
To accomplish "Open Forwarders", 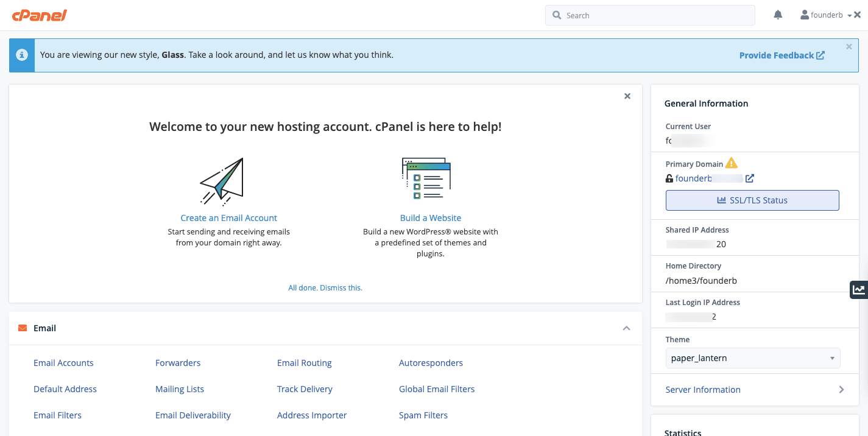I will click(178, 363).
